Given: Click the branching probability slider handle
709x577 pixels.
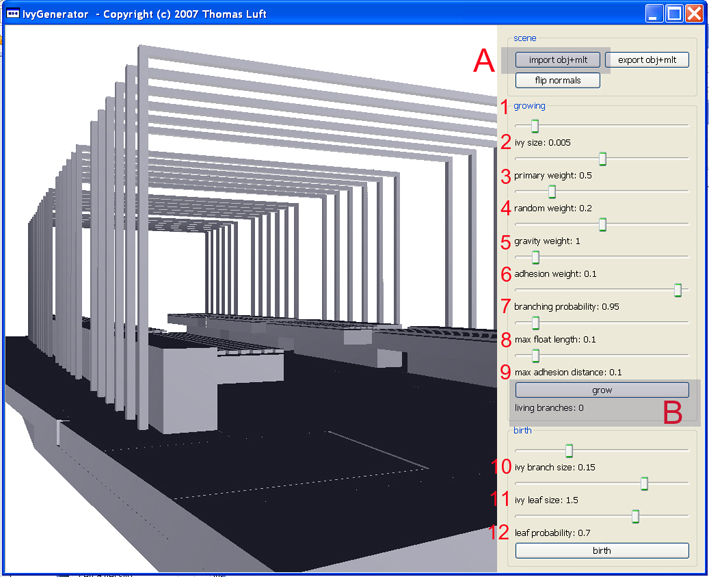Looking at the screenshot, I should click(678, 290).
